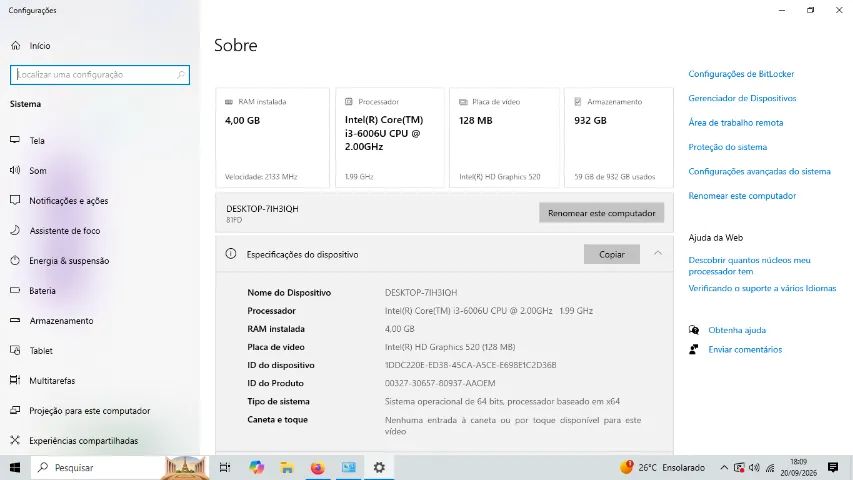Viewport: 853px width, 480px height.
Task: Open Experiências compartilhadas icon
Action: tap(15, 440)
